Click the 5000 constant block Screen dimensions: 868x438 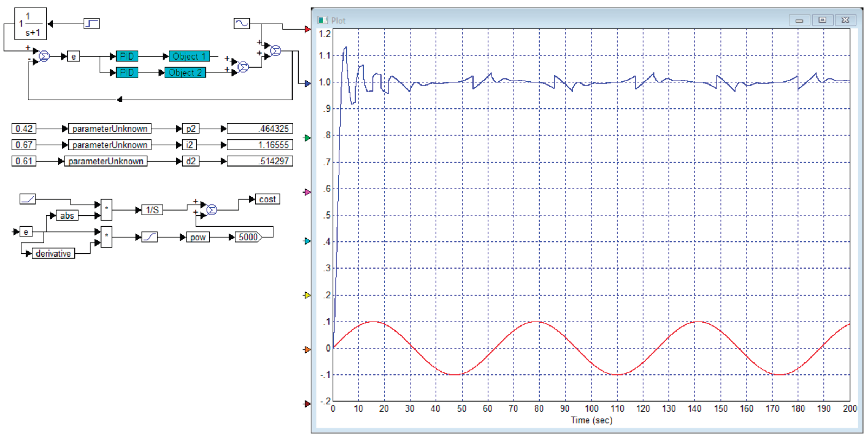248,237
